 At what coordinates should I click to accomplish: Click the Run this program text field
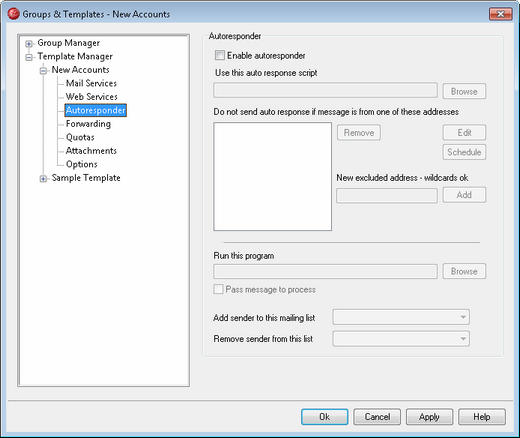(x=325, y=272)
